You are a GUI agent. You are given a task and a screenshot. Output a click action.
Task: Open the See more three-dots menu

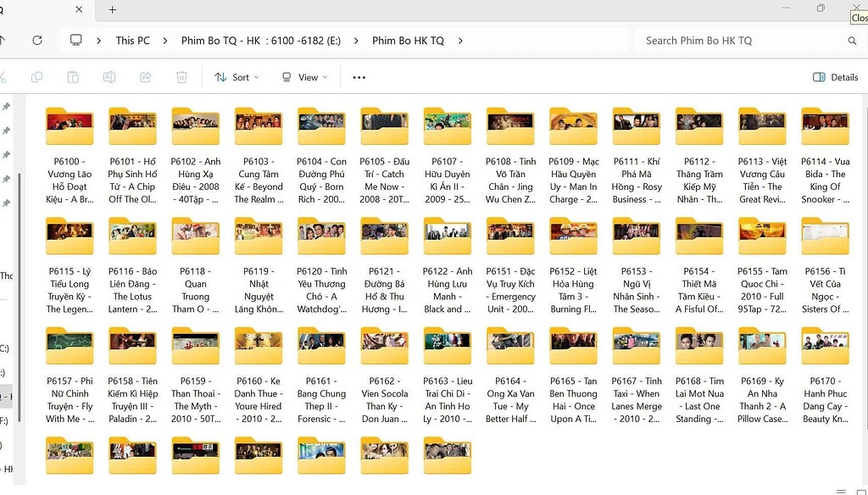(x=359, y=77)
